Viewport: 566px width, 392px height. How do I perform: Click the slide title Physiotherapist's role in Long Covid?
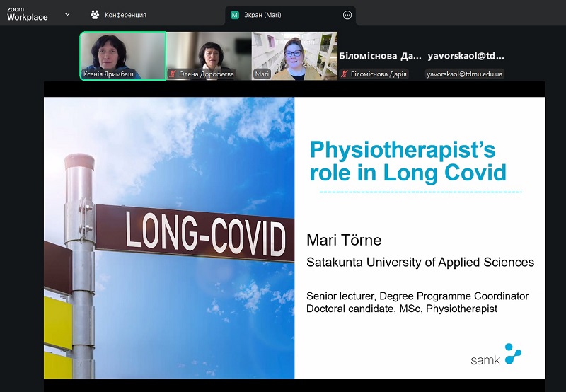[x=409, y=161]
